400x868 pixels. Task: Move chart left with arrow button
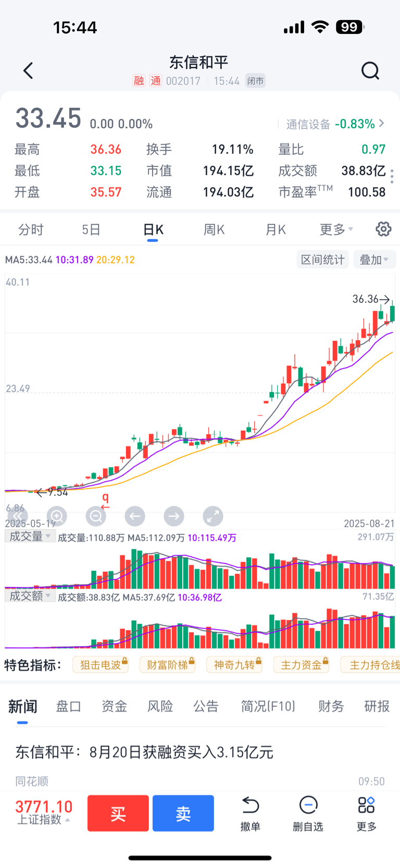click(135, 516)
